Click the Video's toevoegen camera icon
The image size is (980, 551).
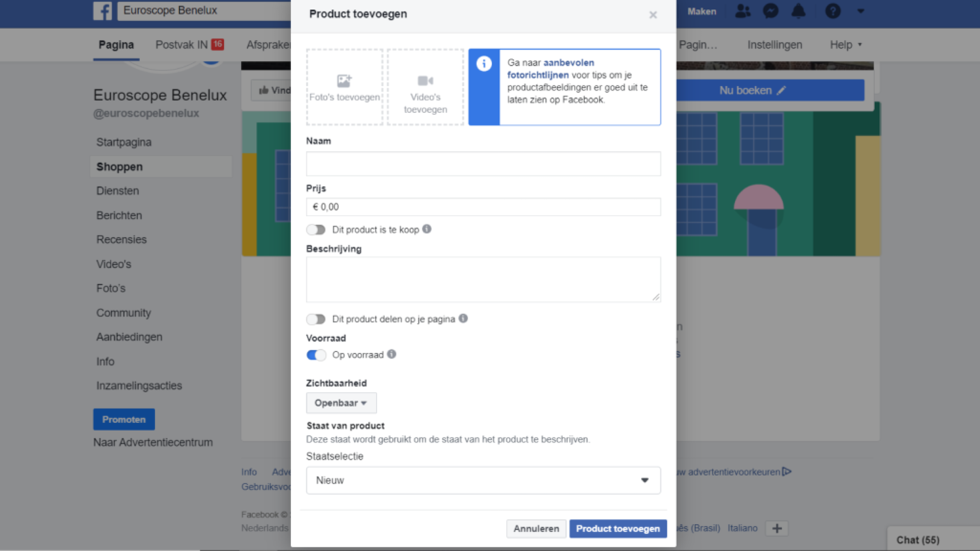[x=425, y=81]
